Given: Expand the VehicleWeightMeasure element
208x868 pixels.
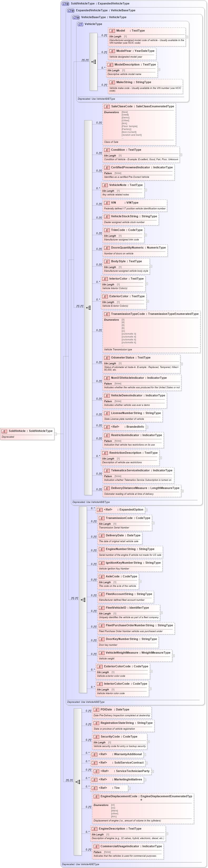Looking at the screenshot, I should (x=174, y=656).
